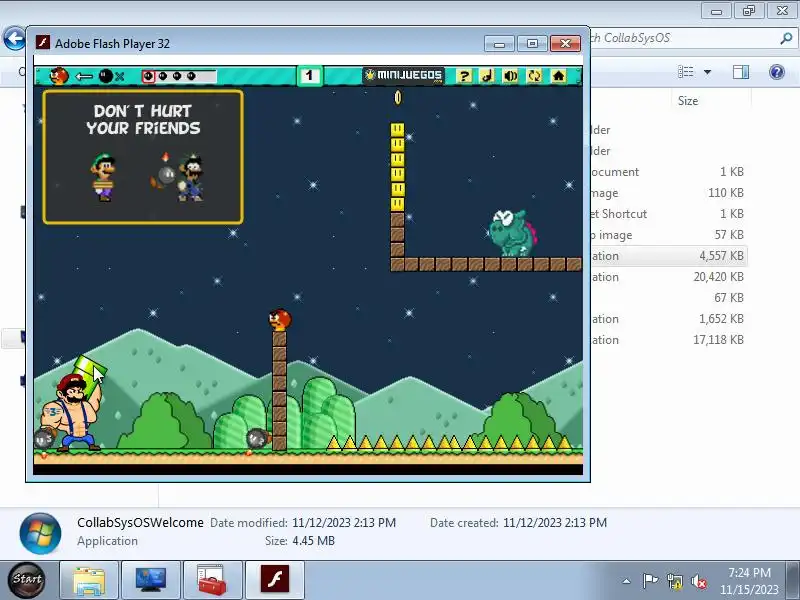Screen dimensions: 800x600
Task: Select the file row sized 110 KB
Action: tap(668, 193)
